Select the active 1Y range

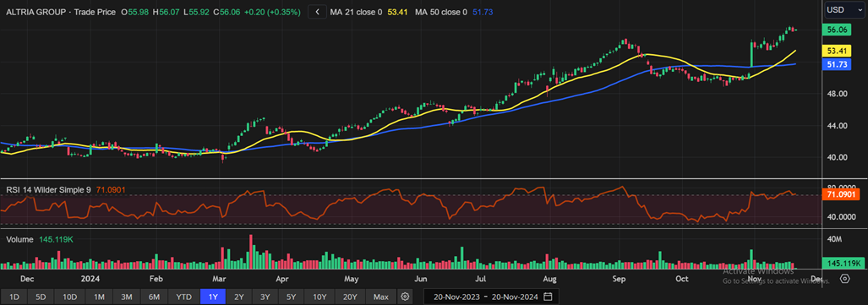coord(213,297)
